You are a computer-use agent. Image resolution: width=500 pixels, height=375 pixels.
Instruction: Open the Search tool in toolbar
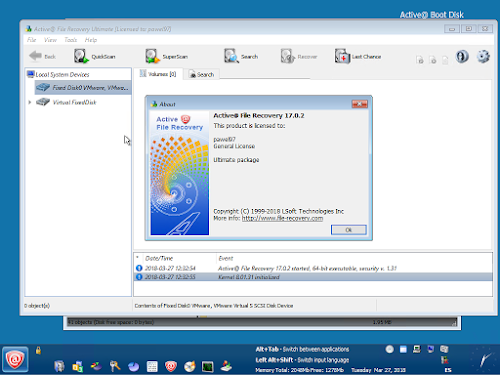[241, 56]
